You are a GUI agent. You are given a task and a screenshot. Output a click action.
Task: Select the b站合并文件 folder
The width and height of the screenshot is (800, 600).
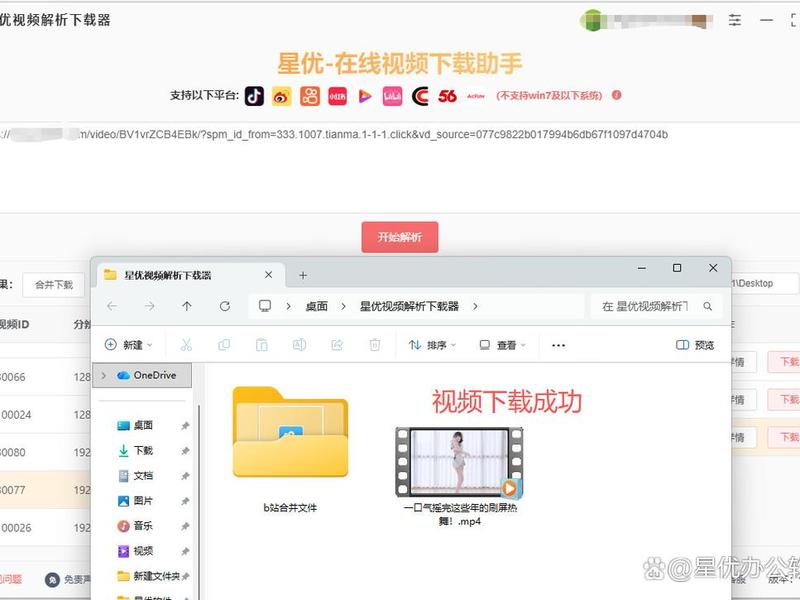pos(290,449)
